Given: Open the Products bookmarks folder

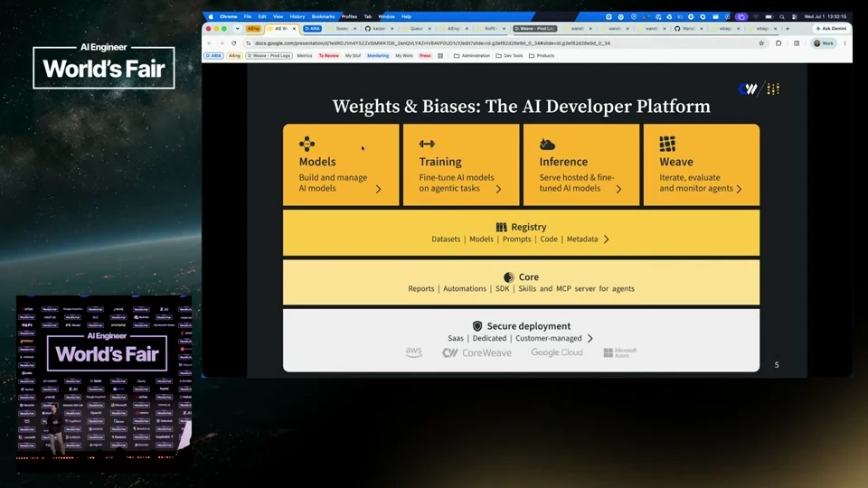Looking at the screenshot, I should point(542,56).
